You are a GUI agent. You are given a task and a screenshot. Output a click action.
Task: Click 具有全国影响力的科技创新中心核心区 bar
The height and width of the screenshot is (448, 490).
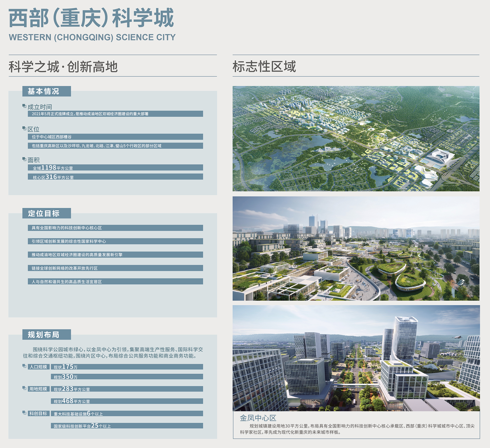click(x=115, y=228)
